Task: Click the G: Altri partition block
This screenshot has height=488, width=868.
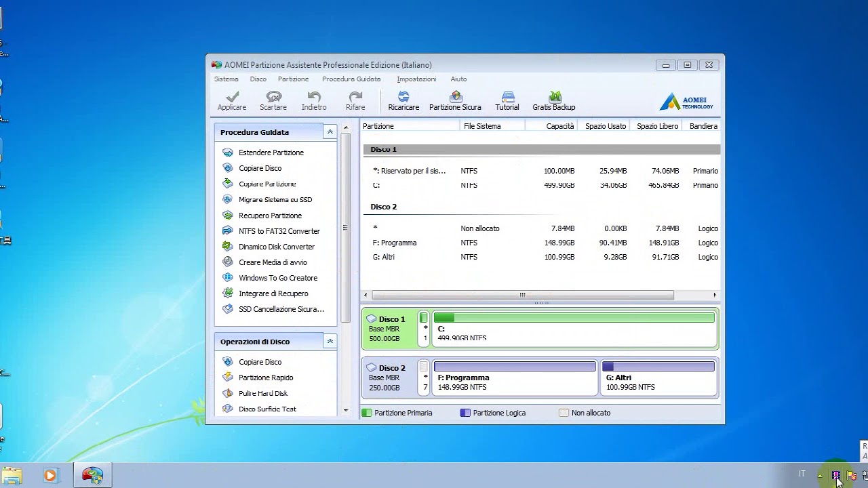Action: tap(658, 378)
